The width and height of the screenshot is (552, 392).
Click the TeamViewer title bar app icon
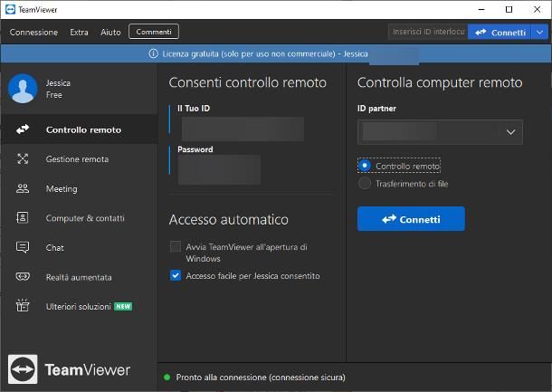(x=10, y=10)
